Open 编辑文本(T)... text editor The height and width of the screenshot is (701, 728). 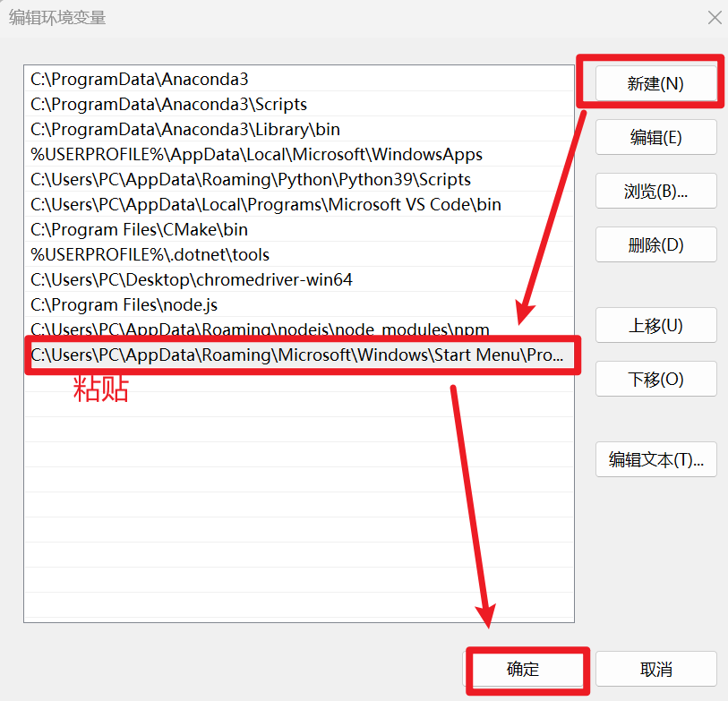[x=655, y=459]
